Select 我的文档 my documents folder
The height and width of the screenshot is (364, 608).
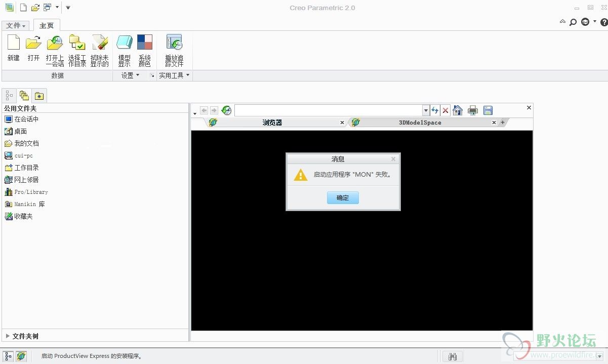click(x=21, y=143)
